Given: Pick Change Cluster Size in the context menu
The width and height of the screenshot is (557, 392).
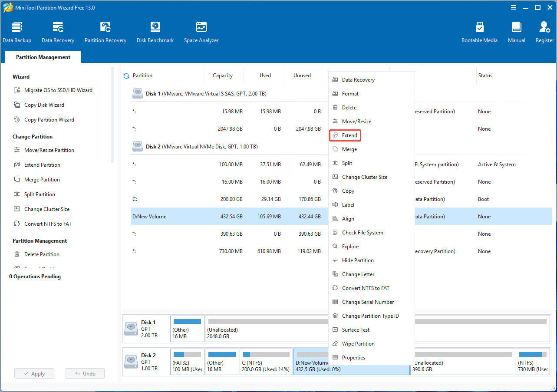Looking at the screenshot, I should tap(364, 177).
